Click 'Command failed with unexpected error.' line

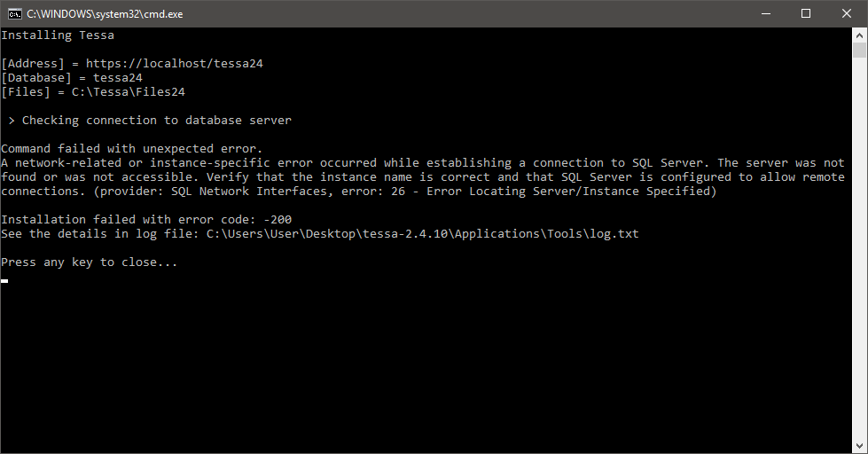pos(132,149)
